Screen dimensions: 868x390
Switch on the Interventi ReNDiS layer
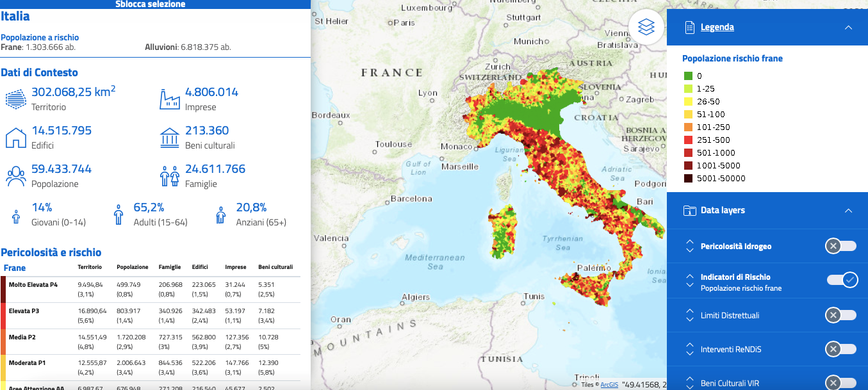coord(840,349)
